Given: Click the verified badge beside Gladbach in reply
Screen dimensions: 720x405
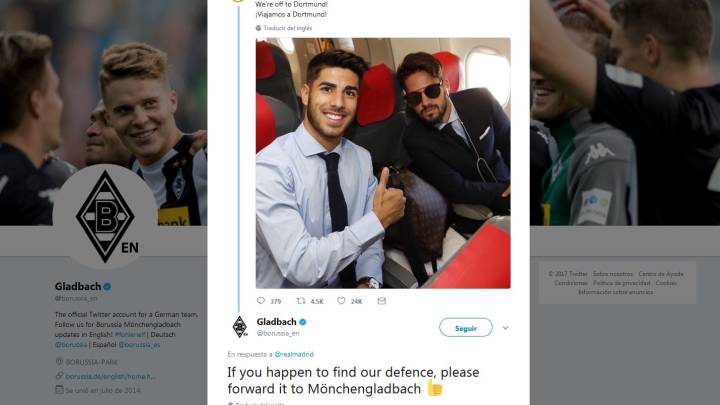Looking at the screenshot, I should [x=303, y=321].
